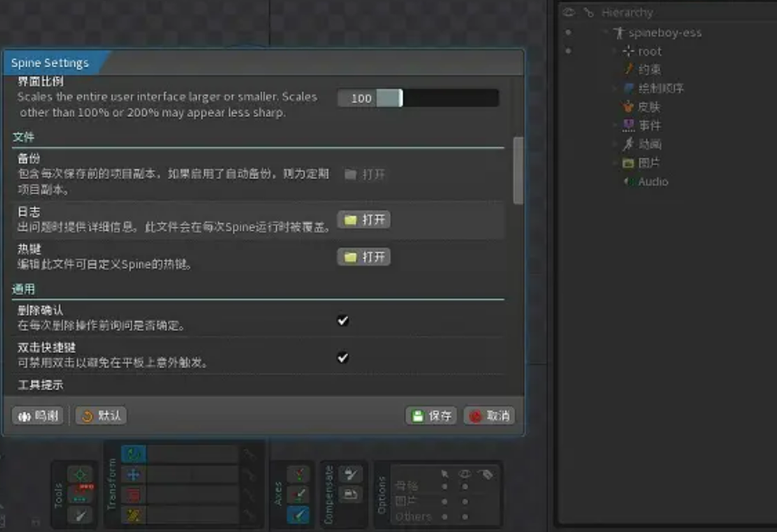777x532 pixels.
Task: Select the root bone in Hierarchy
Action: 643,51
